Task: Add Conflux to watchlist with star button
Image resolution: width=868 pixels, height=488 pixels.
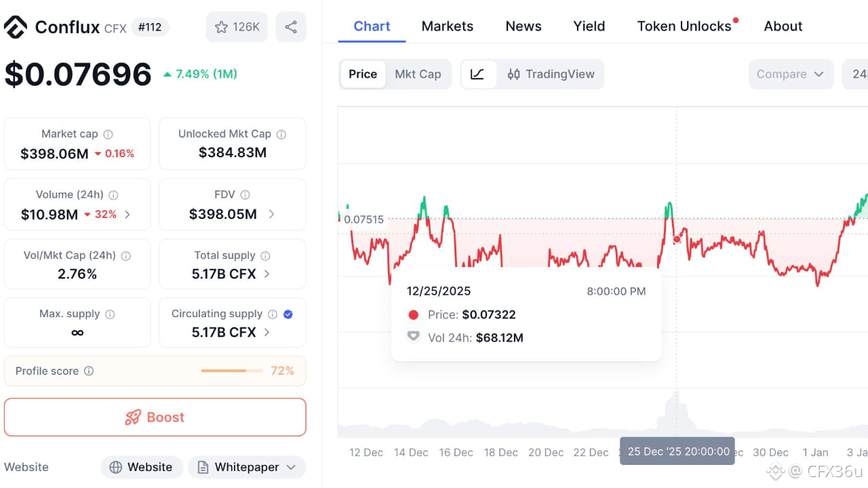Action: (x=237, y=27)
